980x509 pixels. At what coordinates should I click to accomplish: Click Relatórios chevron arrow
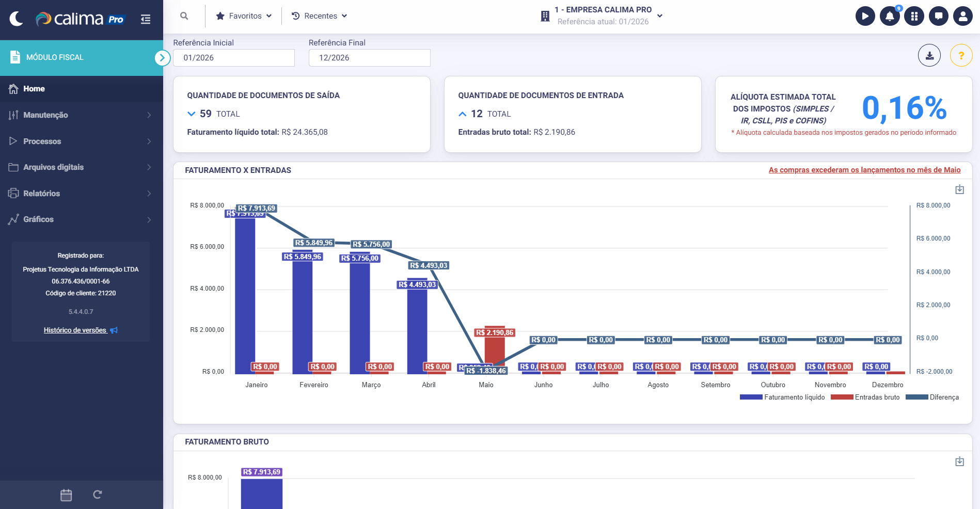149,194
